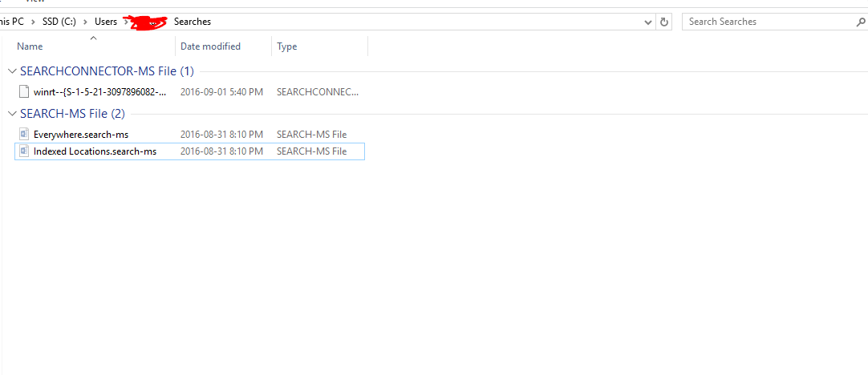Click the Everywhere.search-ms file icon

23,134
